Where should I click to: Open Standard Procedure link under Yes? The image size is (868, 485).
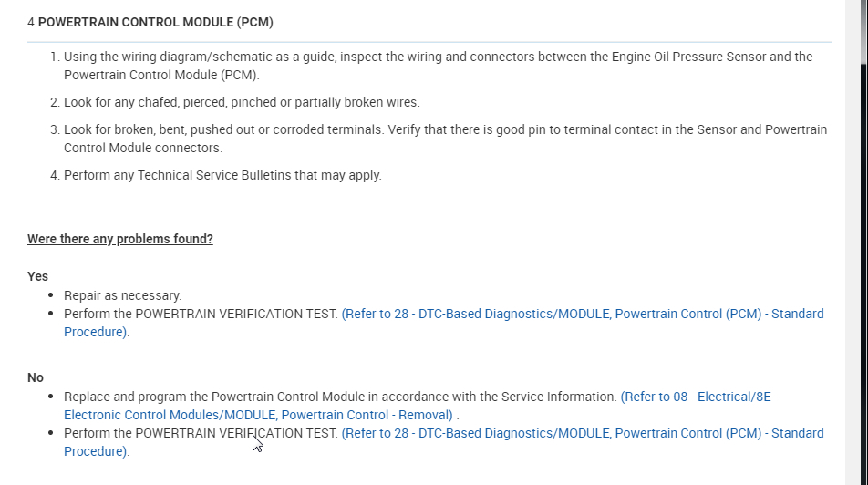pos(582,314)
